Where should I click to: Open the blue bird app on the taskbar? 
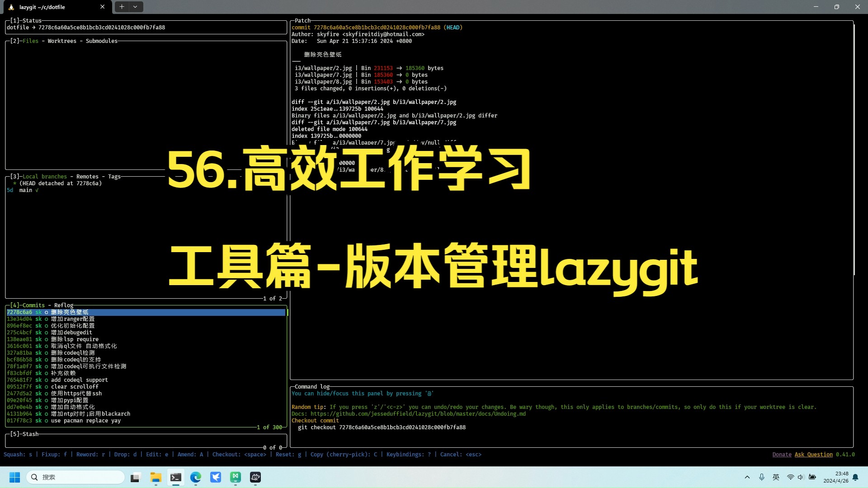pos(216,477)
